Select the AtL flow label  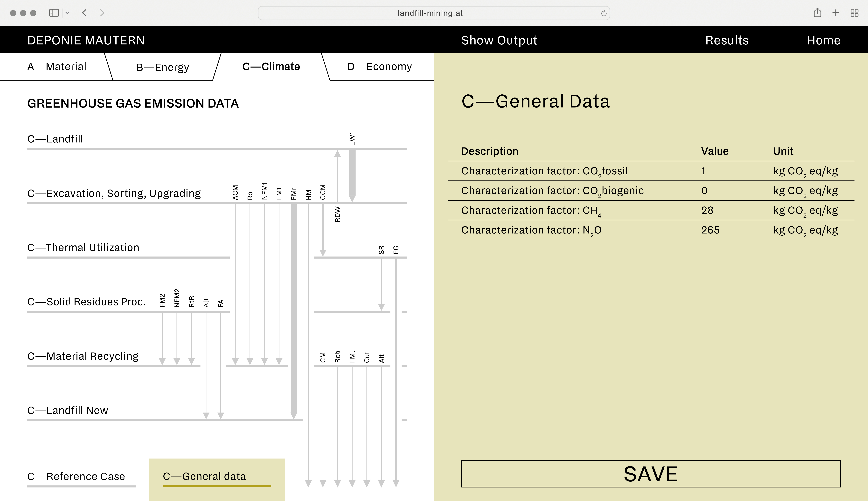pyautogui.click(x=206, y=302)
